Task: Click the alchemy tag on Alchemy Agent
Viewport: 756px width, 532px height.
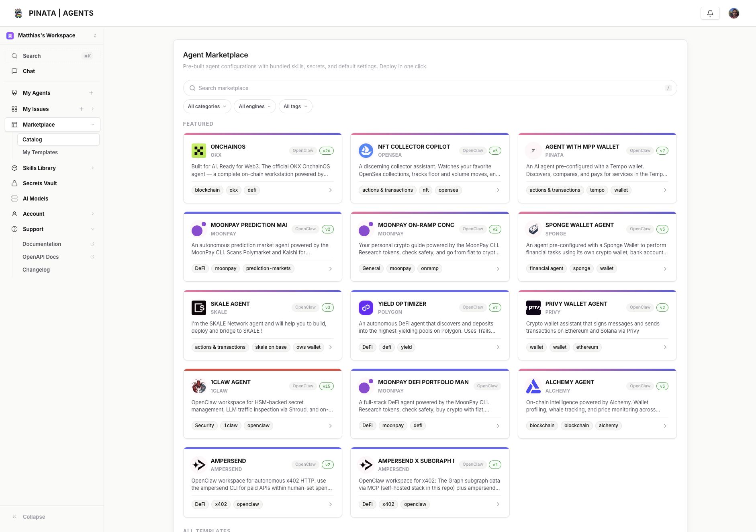Action: tap(608, 426)
